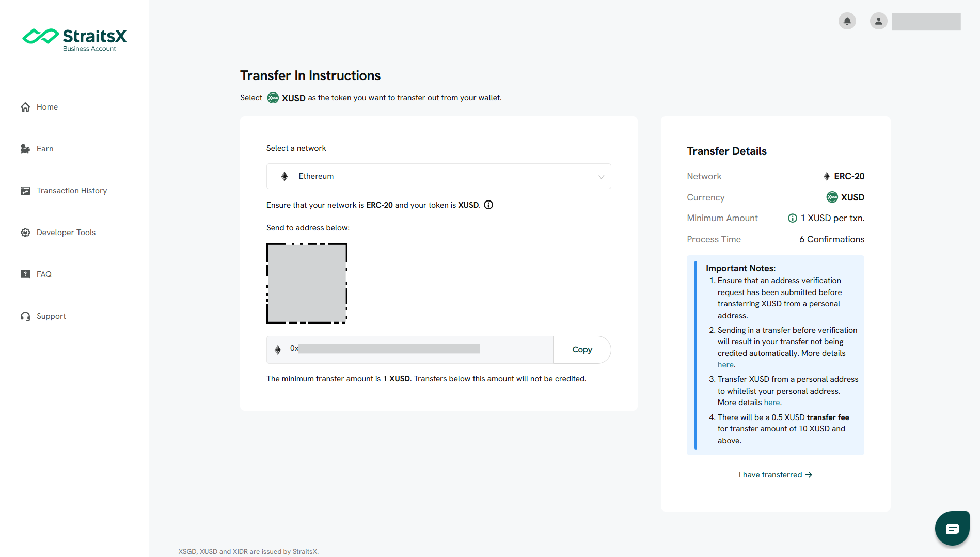Screen dimensions: 980x557
Task: Click 'Important Notes:' heading
Action: point(740,268)
